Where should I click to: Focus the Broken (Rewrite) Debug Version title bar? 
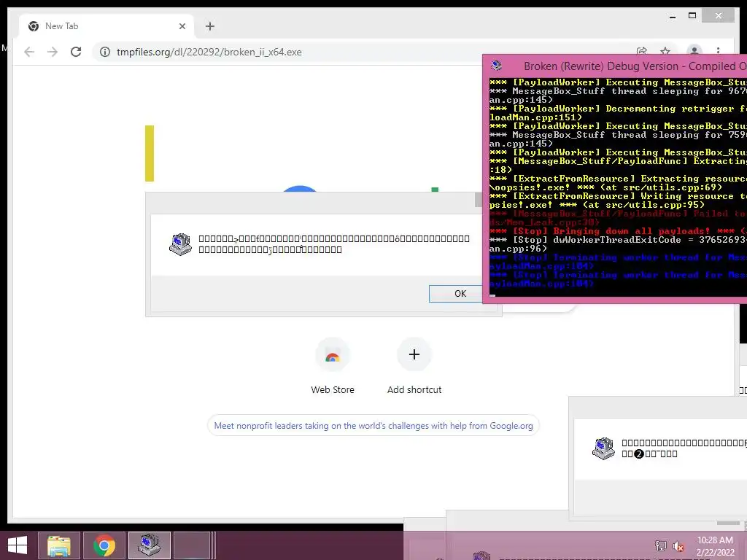(x=616, y=66)
